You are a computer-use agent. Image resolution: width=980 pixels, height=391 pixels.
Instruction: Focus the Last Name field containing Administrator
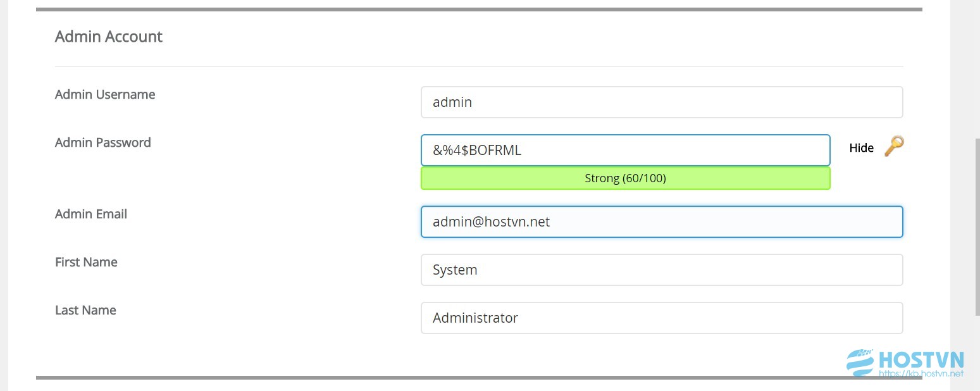(x=662, y=318)
